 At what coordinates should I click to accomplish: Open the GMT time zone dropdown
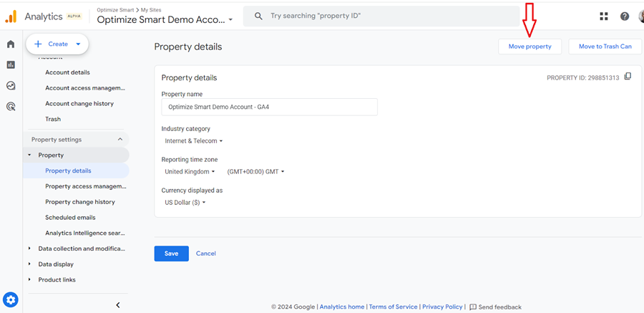coord(255,171)
